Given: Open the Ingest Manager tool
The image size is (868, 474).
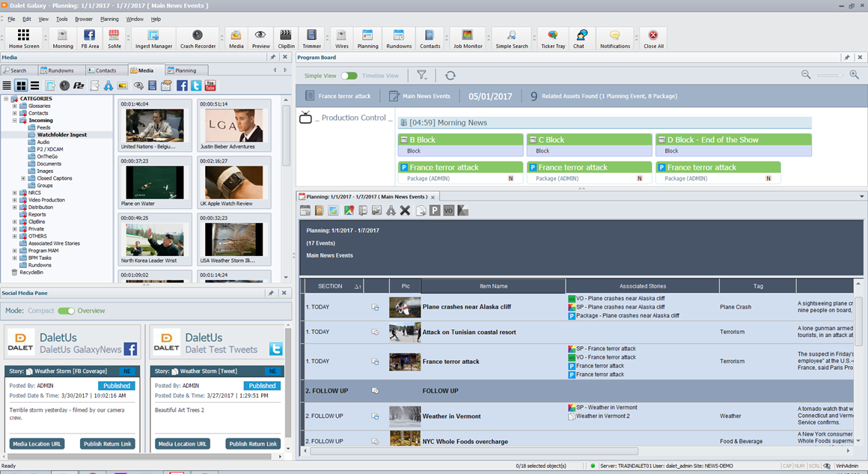Looking at the screenshot, I should [153, 38].
